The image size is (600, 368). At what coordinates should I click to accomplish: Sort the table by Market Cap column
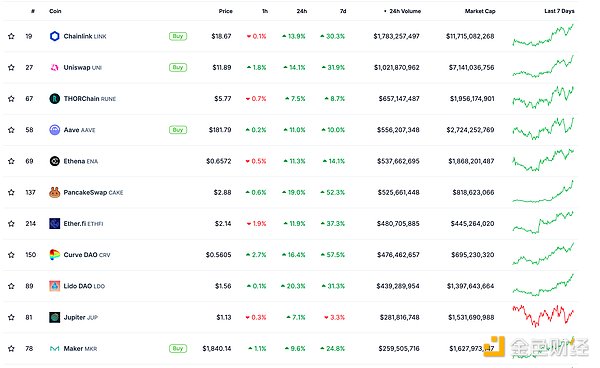(480, 11)
